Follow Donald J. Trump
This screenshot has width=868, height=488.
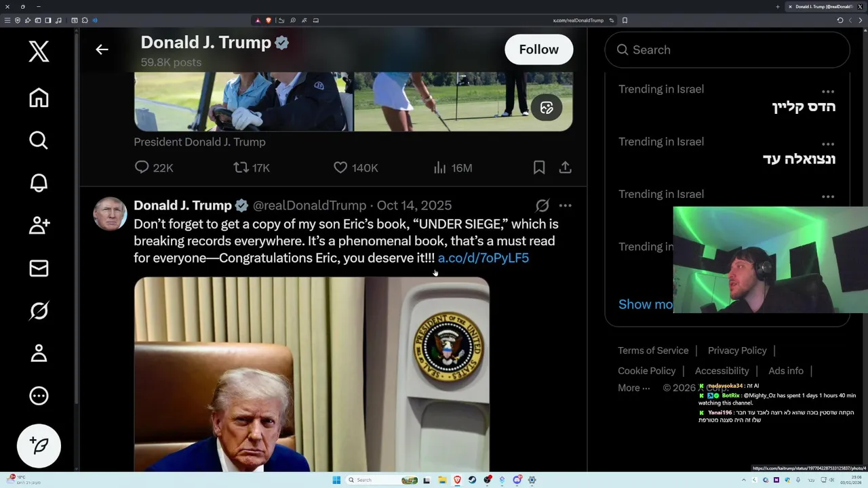coord(539,49)
